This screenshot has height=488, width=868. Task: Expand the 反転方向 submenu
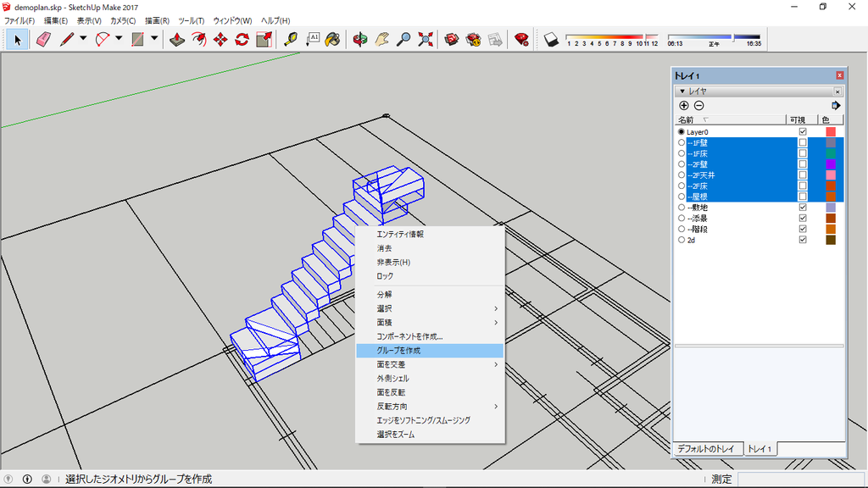point(430,406)
